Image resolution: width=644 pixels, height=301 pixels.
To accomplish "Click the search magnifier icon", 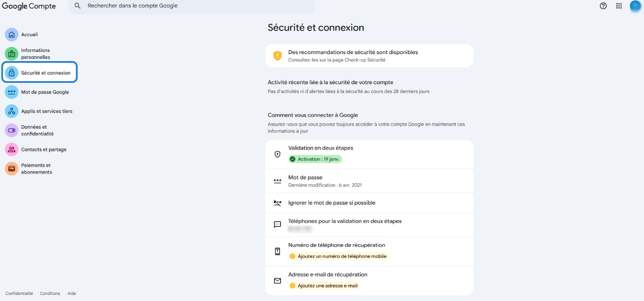I will pos(78,6).
